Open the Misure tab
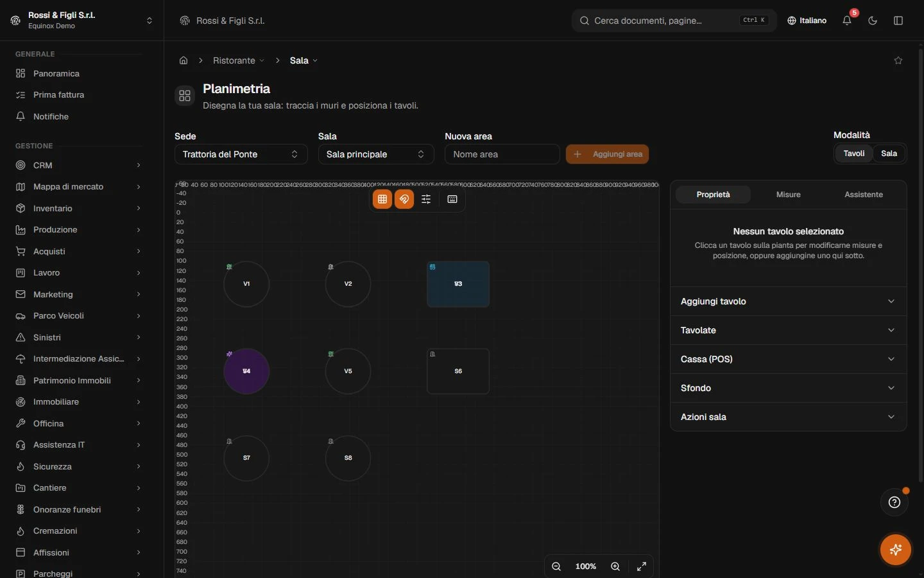This screenshot has width=924, height=578. (x=789, y=195)
